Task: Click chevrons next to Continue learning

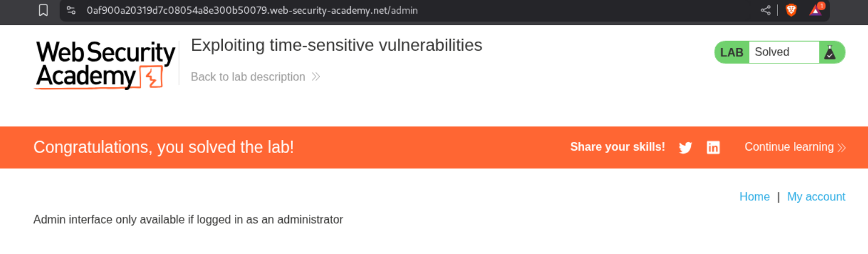Action: pos(841,148)
